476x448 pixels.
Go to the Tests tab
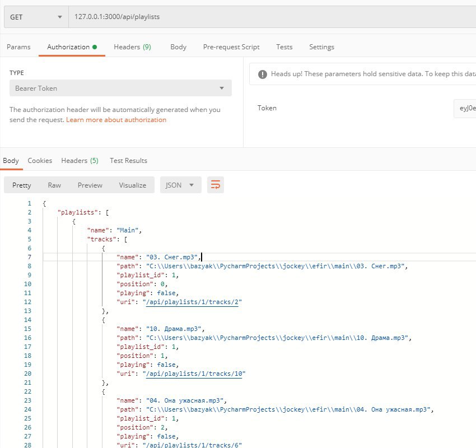click(284, 47)
